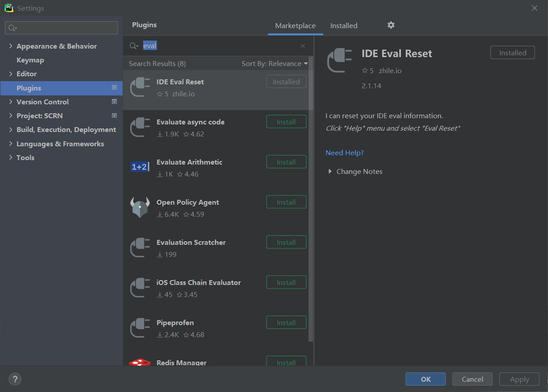Click the Redis Manager red icon

pyautogui.click(x=140, y=362)
